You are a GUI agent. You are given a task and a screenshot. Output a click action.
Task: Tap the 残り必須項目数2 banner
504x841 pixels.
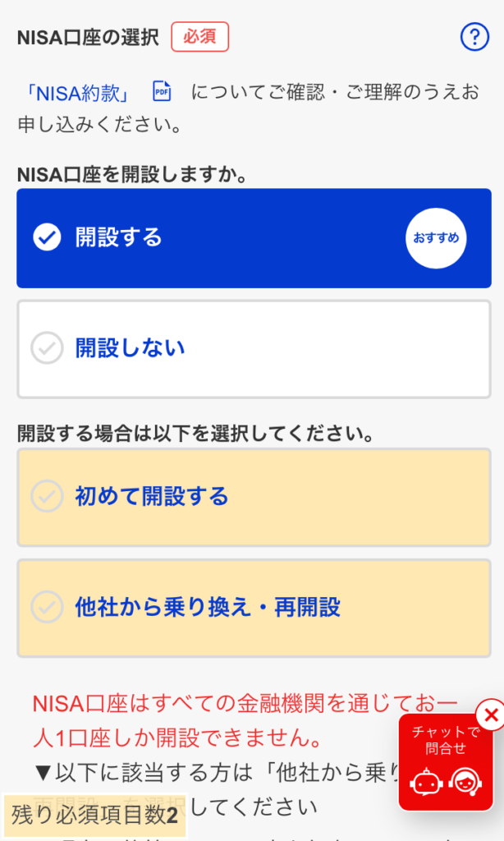click(x=94, y=816)
